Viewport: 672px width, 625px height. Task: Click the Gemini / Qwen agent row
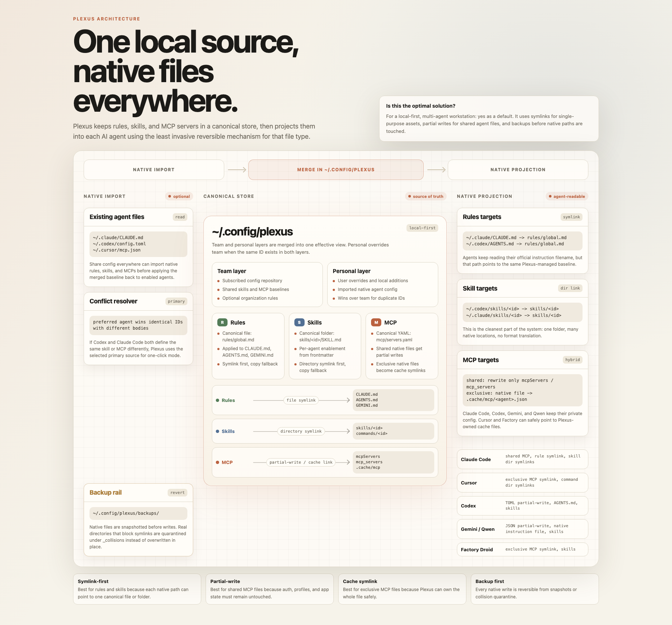tap(522, 529)
